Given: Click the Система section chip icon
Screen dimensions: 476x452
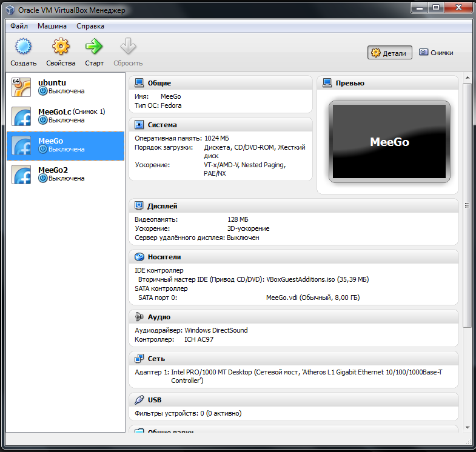Looking at the screenshot, I should pos(139,125).
